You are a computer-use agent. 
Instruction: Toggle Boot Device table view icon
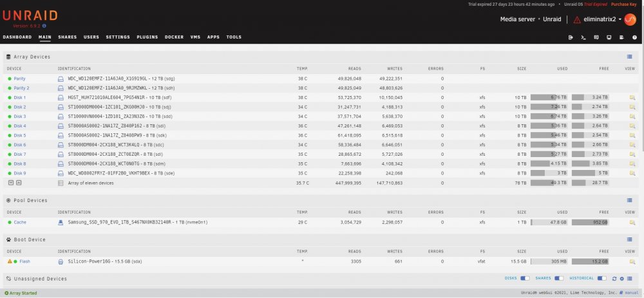[630, 239]
